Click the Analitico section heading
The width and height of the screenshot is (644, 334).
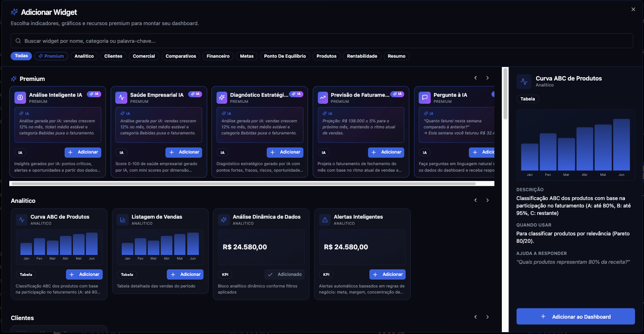click(x=23, y=200)
